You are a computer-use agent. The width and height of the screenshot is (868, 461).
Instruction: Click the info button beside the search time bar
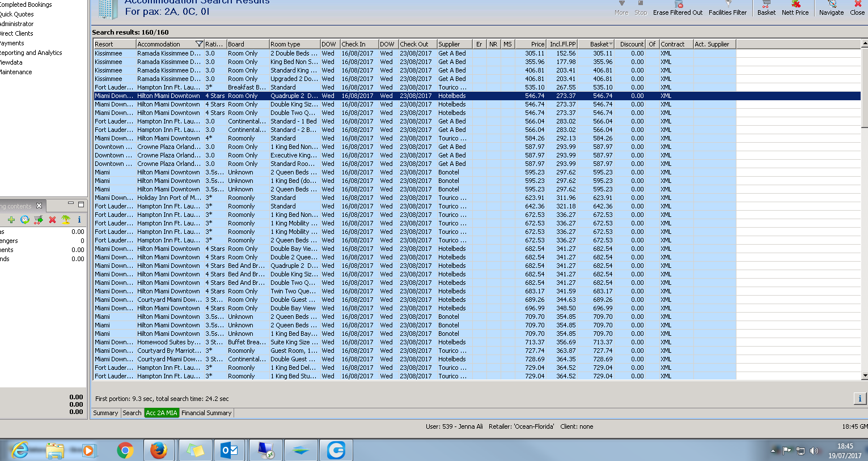(860, 399)
